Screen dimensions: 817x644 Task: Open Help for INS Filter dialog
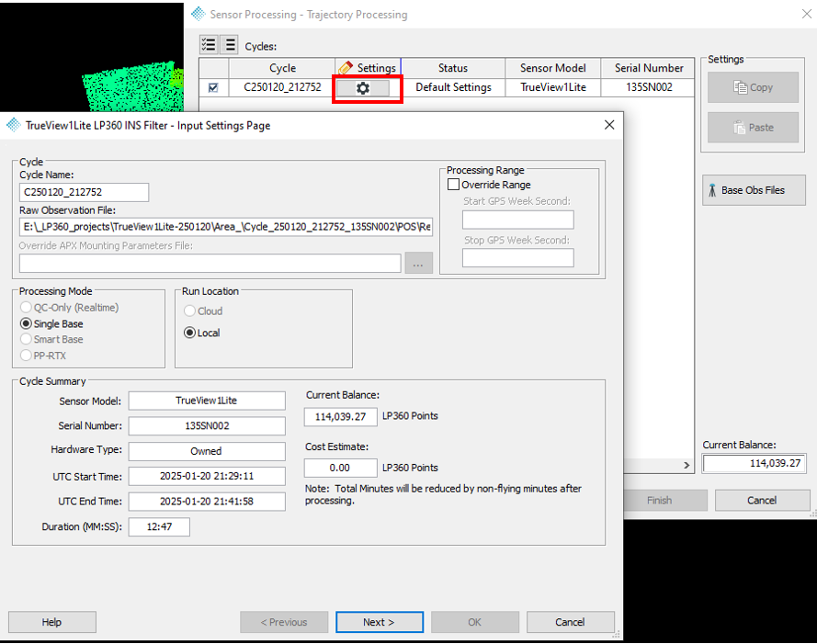[x=52, y=622]
